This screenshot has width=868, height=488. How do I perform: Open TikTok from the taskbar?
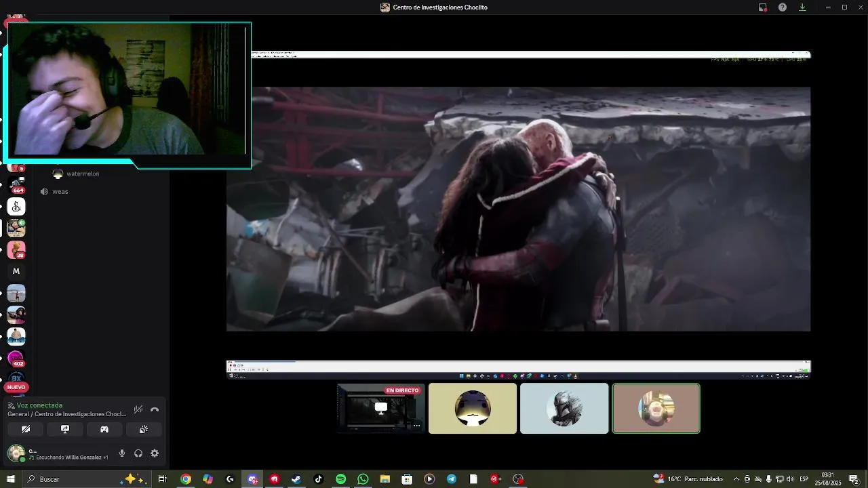point(319,479)
